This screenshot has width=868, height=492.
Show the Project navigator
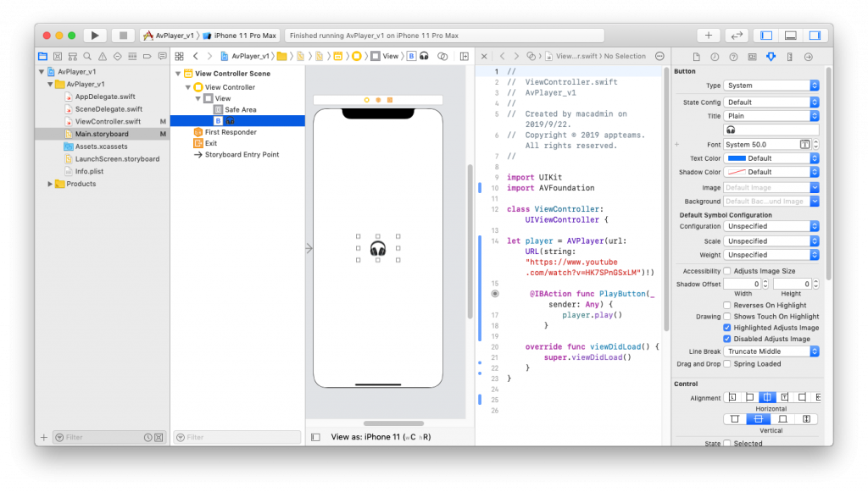click(42, 57)
